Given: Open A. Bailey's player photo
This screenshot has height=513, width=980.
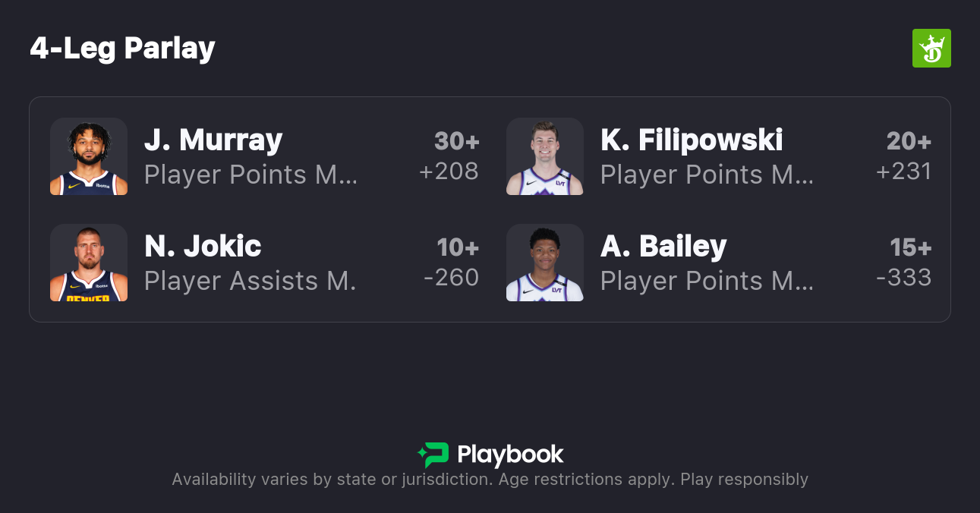Looking at the screenshot, I should coord(544,263).
